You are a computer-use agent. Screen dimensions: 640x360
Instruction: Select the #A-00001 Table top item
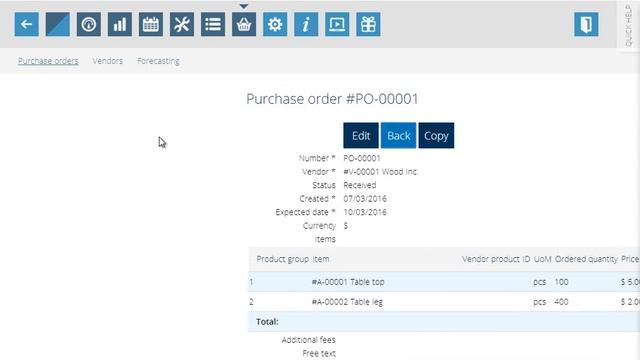[x=348, y=282]
